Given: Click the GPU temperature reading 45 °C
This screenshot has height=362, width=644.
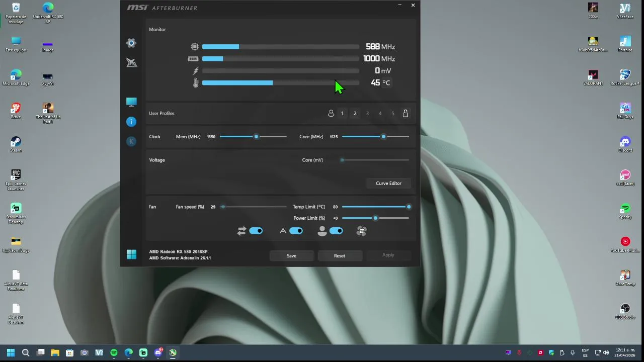Looking at the screenshot, I should point(380,83).
